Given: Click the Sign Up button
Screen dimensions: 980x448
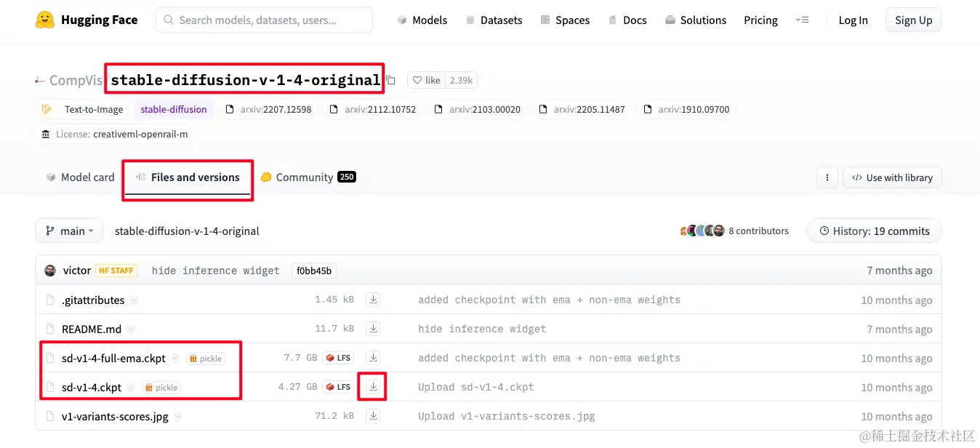Looking at the screenshot, I should coord(914,20).
